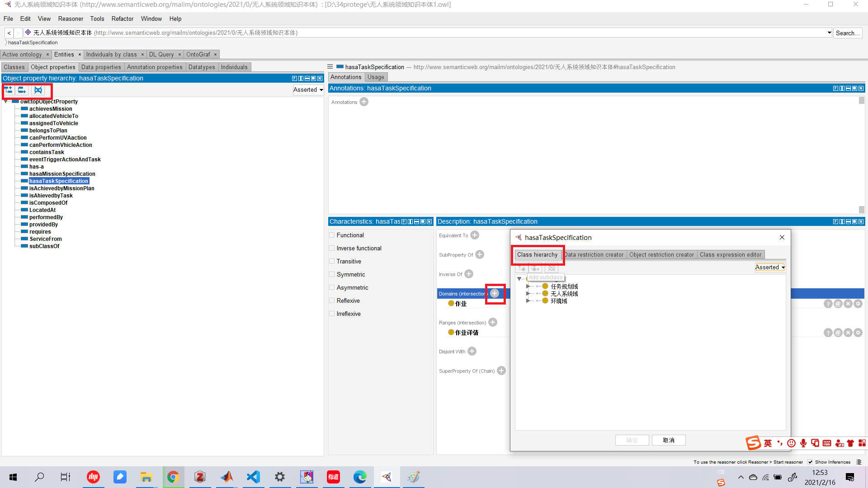This screenshot has width=868, height=488.
Task: Check the Transitive checkbox
Action: [x=332, y=262]
